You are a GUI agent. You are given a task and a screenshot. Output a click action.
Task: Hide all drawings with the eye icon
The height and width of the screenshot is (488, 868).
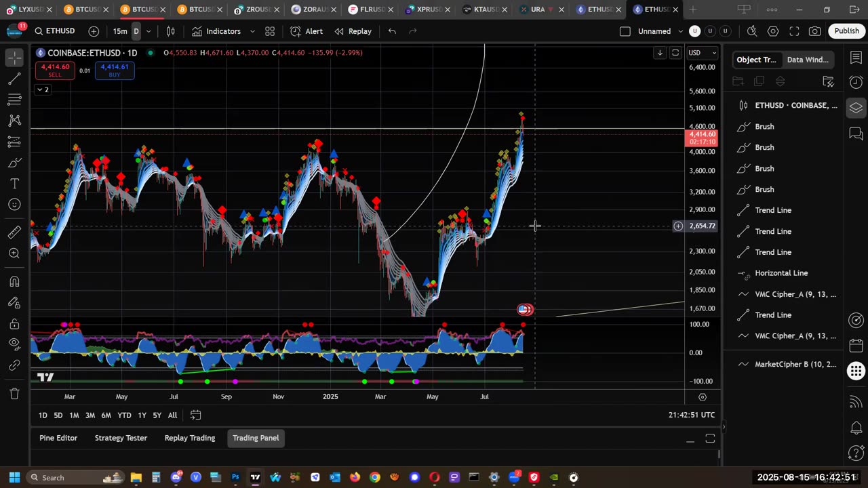(14, 344)
